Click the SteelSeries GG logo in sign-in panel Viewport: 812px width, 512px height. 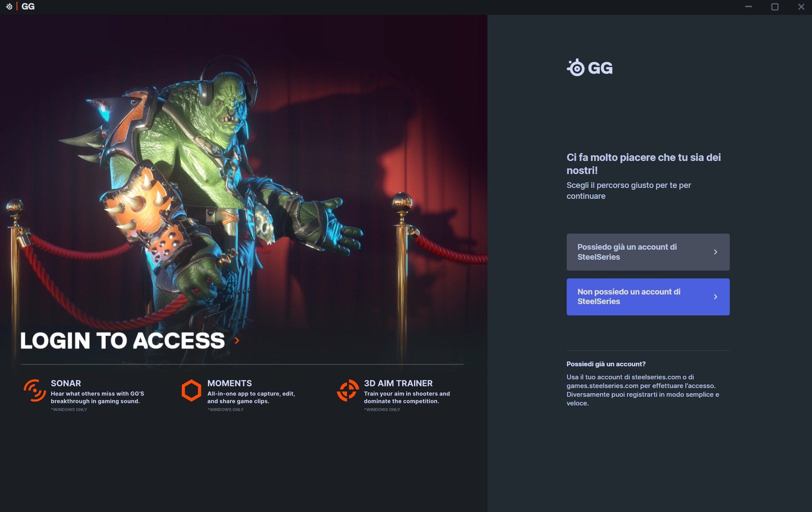click(590, 67)
